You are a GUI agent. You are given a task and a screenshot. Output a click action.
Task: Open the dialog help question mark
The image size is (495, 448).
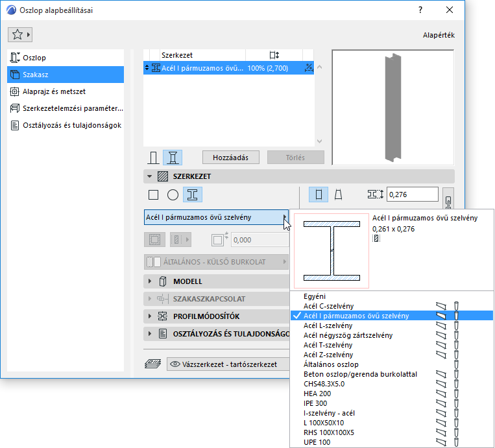[420, 10]
